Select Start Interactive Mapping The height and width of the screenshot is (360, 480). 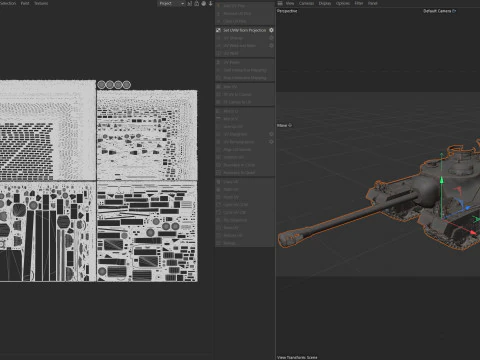(245, 70)
